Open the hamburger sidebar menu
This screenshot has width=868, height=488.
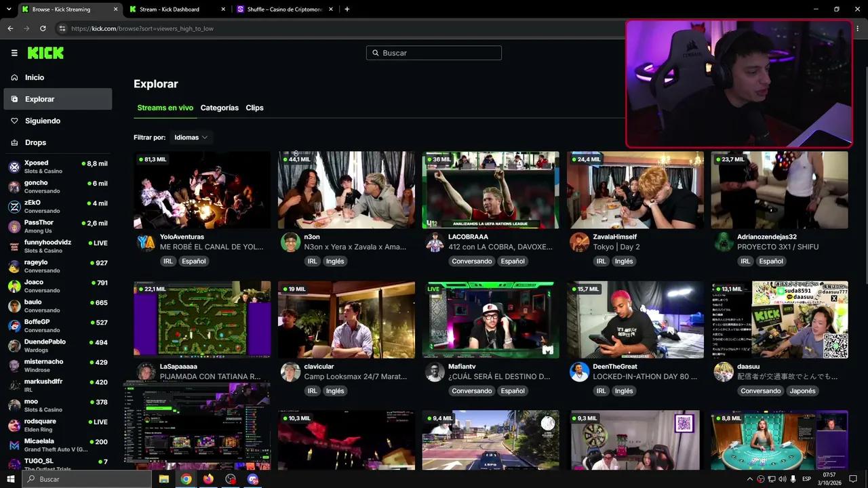pyautogui.click(x=14, y=53)
